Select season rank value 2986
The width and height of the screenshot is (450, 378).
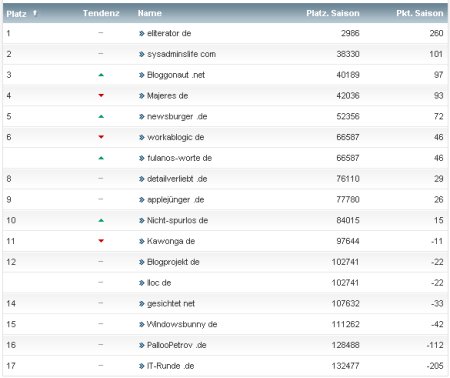click(x=350, y=33)
